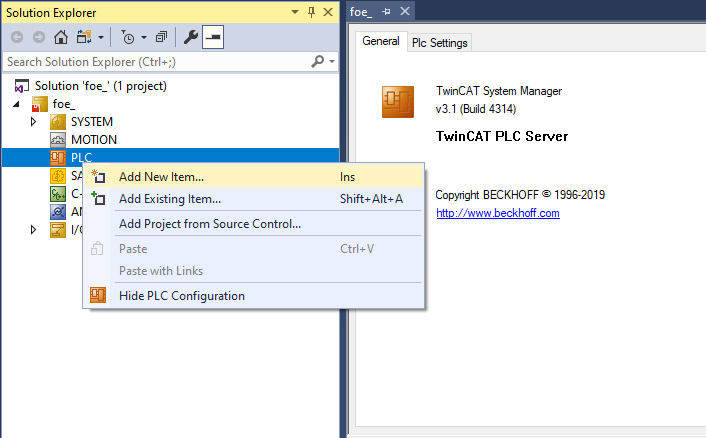This screenshot has width=706, height=438.
Task: Click the Home icon in Solution Explorer toolbar
Action: point(60,37)
